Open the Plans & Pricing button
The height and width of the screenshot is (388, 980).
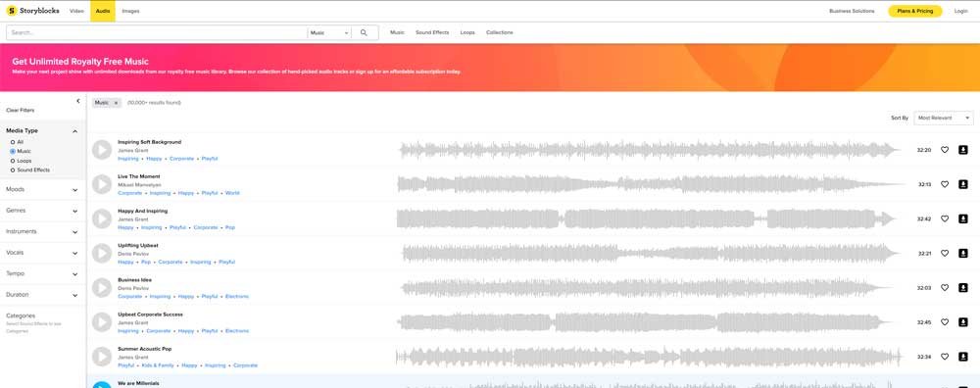(915, 11)
